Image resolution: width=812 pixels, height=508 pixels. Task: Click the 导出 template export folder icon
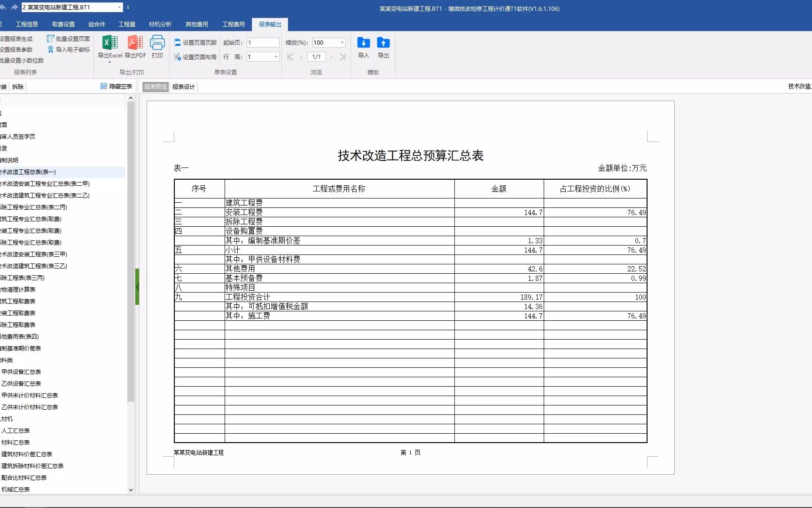[383, 42]
